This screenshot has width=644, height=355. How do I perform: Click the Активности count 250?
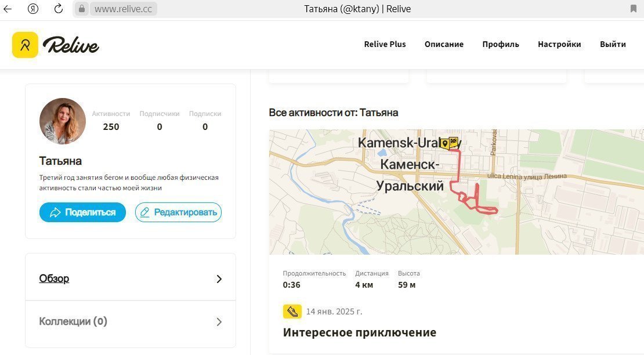[x=111, y=127]
